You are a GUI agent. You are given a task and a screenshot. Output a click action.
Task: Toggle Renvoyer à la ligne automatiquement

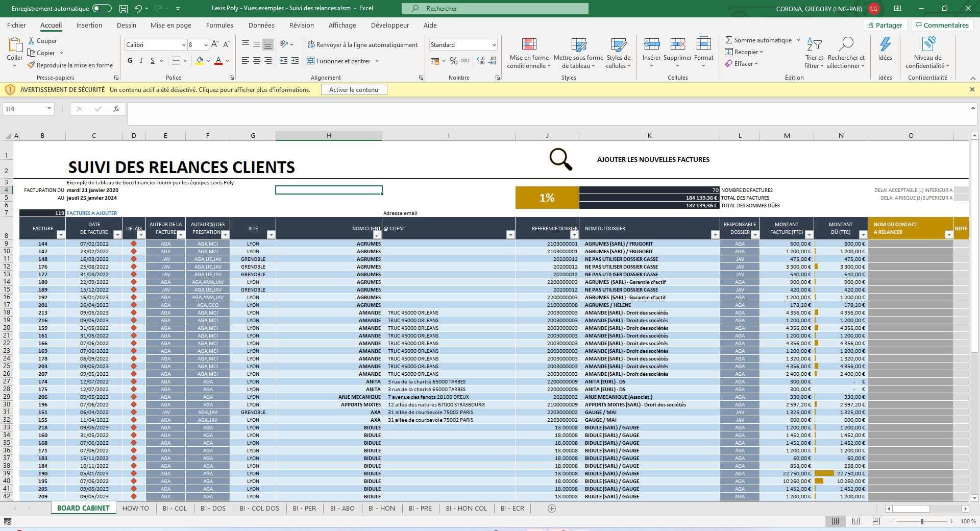click(x=362, y=45)
